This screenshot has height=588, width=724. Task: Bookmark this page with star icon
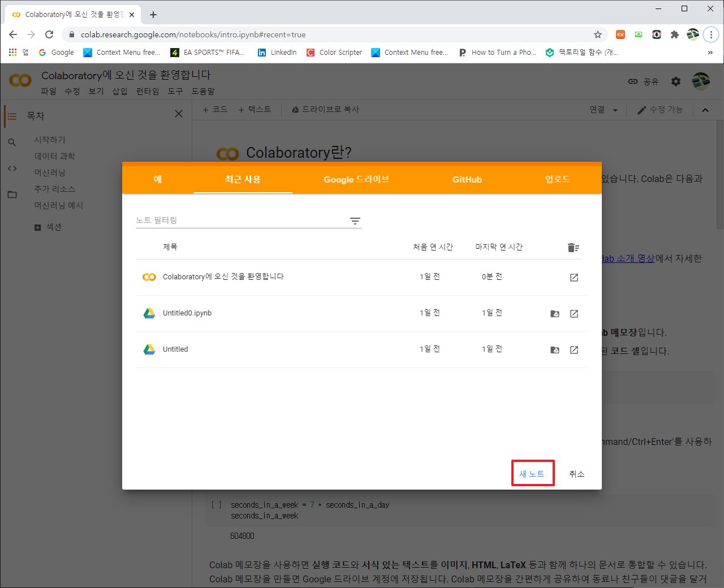(598, 34)
